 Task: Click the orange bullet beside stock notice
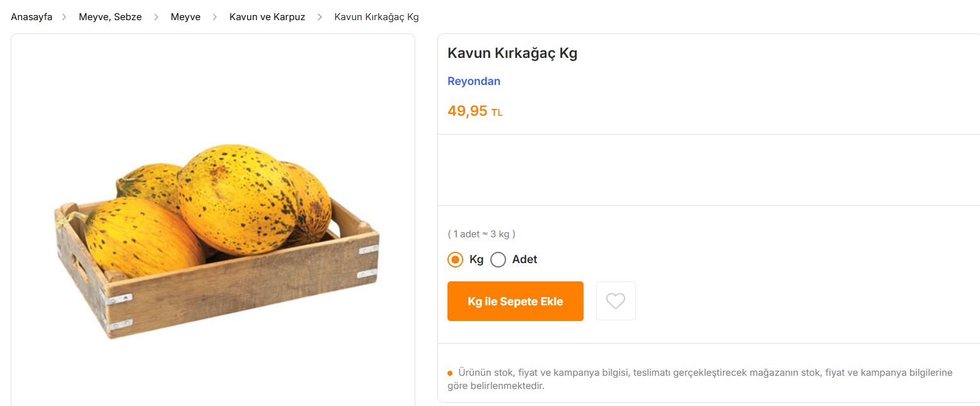pyautogui.click(x=450, y=373)
